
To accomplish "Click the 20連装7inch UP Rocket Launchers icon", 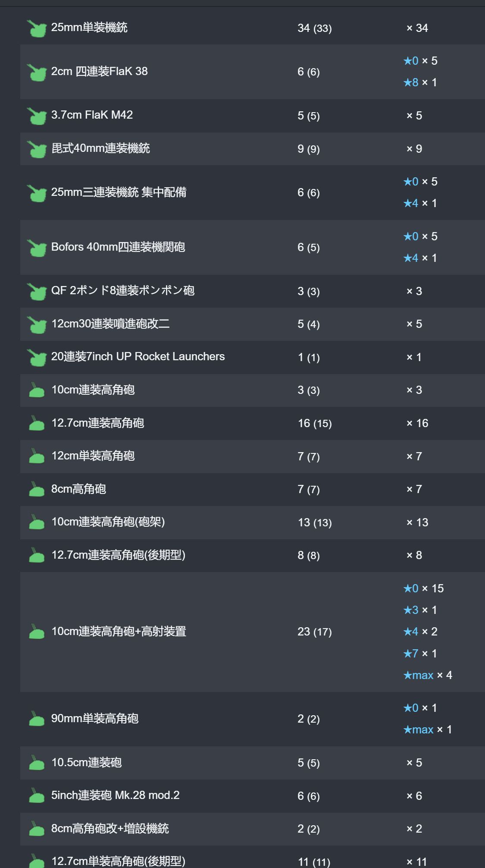I will coord(37,357).
